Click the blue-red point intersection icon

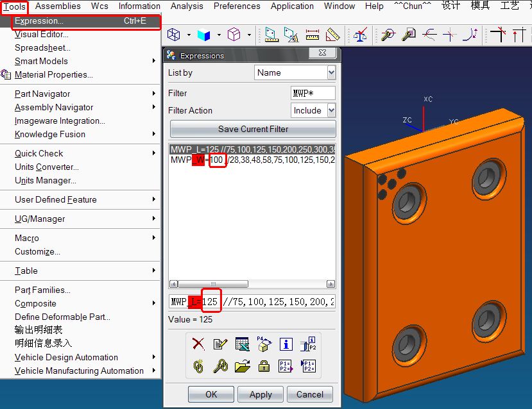pyautogui.click(x=450, y=35)
